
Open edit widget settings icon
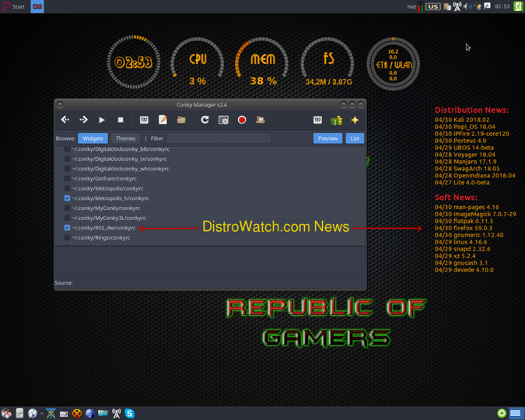(144, 120)
